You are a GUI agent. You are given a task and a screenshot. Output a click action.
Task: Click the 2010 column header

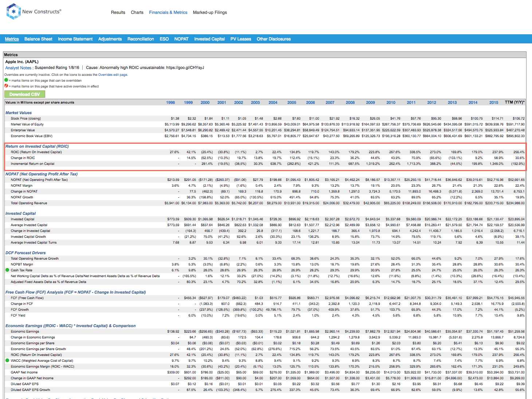pos(391,102)
